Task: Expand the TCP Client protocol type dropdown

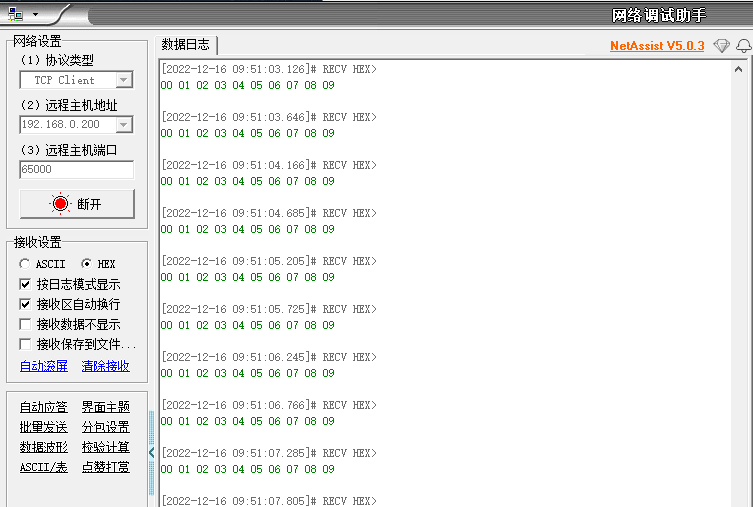Action: point(124,80)
